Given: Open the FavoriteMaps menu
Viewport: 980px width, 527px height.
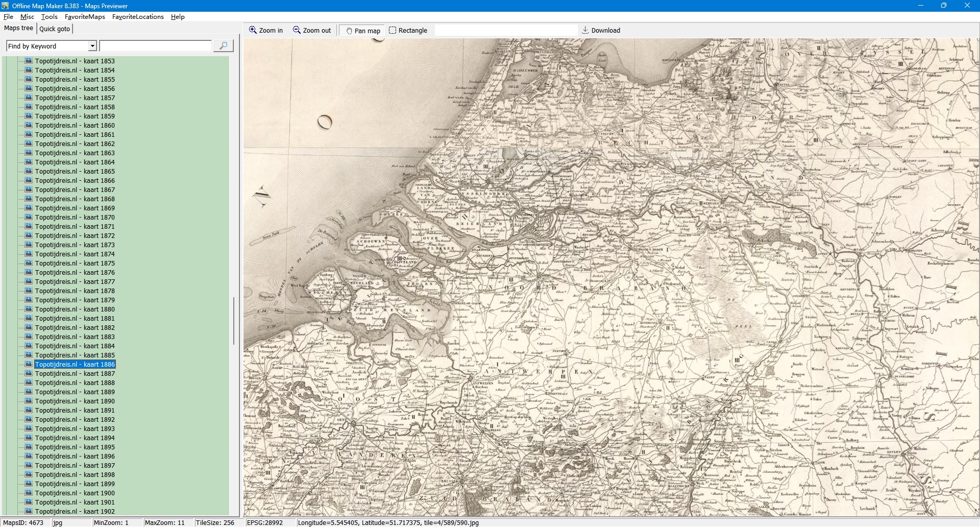Looking at the screenshot, I should coord(85,17).
